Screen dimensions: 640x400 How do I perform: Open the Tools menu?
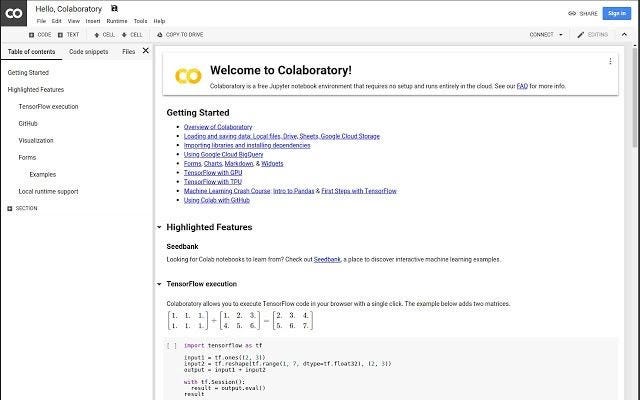click(x=140, y=21)
